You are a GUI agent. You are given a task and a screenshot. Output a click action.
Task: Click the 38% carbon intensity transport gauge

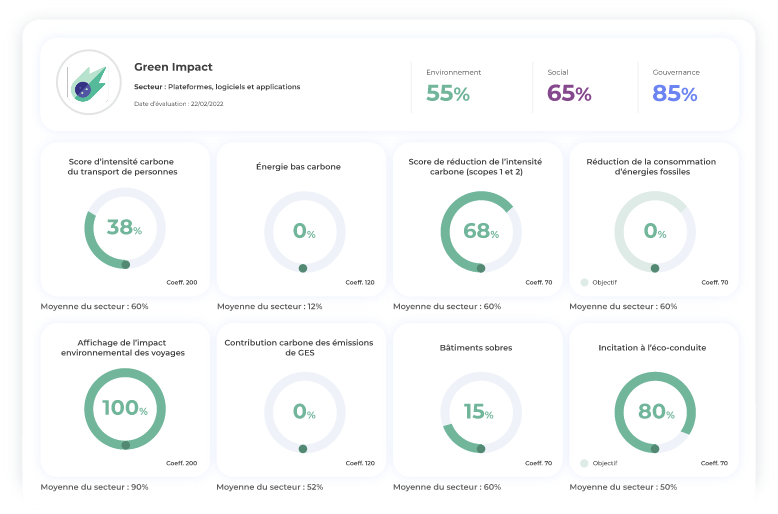click(x=125, y=229)
